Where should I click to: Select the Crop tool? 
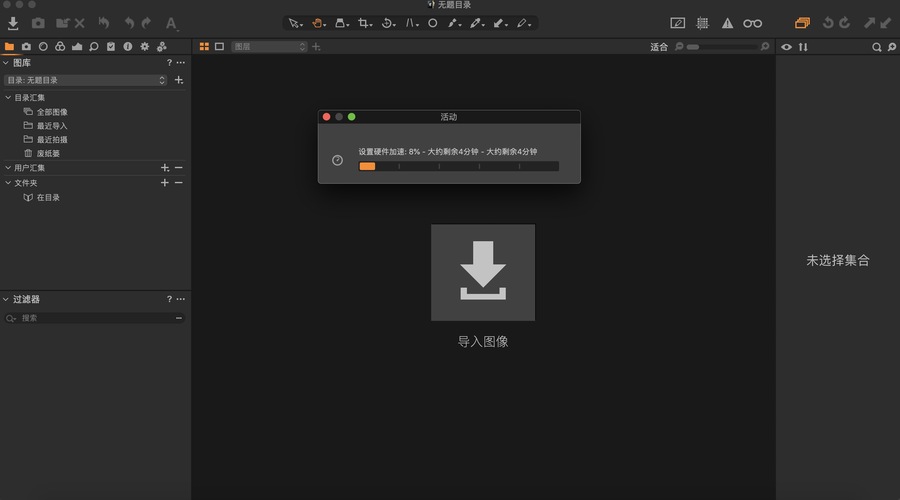(x=364, y=24)
